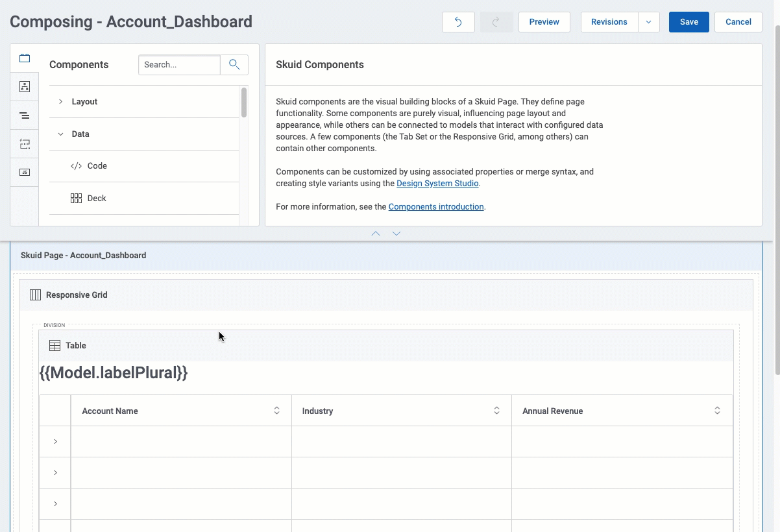The height and width of the screenshot is (532, 780).
Task: Select the Deck component label
Action: click(x=97, y=199)
